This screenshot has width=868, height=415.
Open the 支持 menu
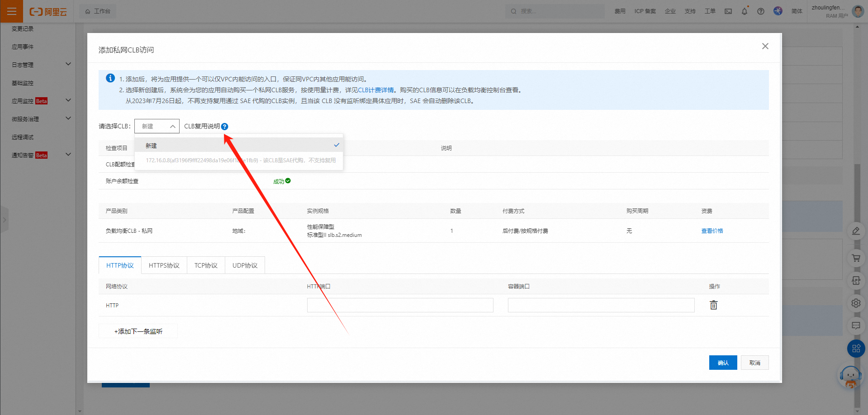click(690, 11)
